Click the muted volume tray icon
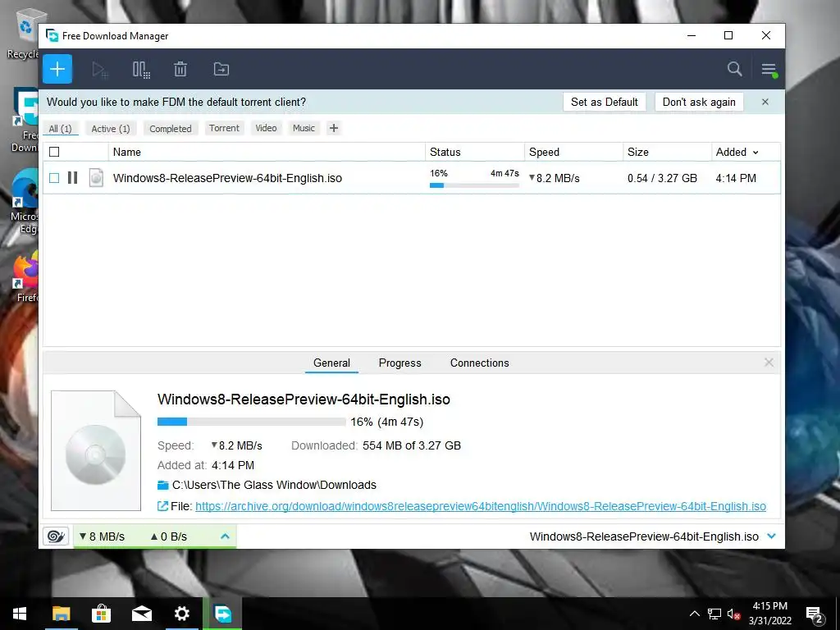This screenshot has width=840, height=630. click(x=733, y=614)
